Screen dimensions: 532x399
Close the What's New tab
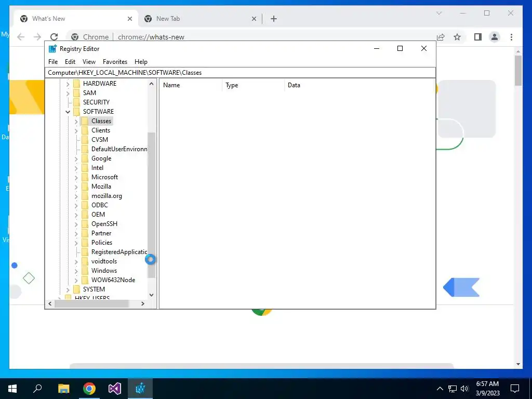click(129, 19)
